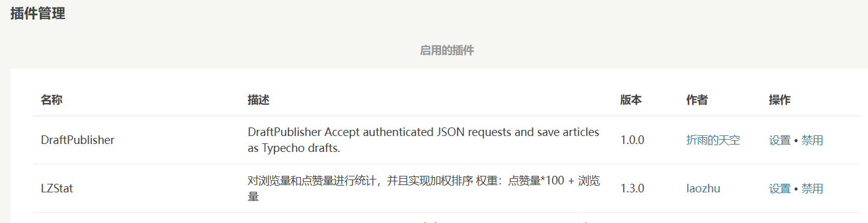Click the 启用的插件 section heading
Viewport: 868px width, 223px height.
click(447, 50)
